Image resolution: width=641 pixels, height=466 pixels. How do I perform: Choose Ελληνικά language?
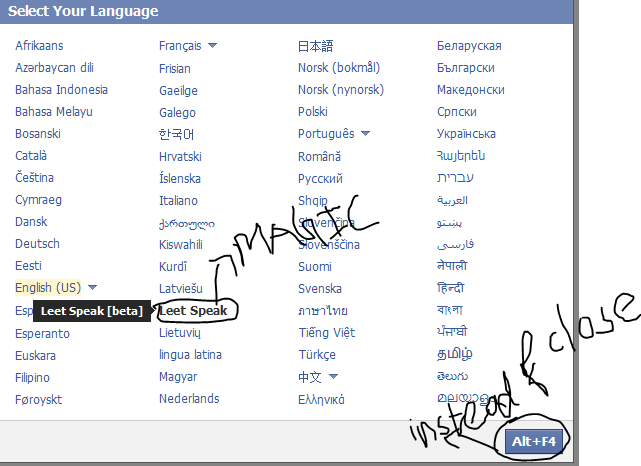[x=321, y=399]
